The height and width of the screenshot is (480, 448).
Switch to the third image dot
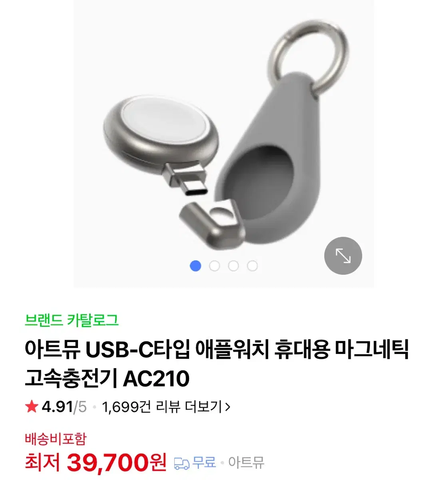[x=233, y=266]
